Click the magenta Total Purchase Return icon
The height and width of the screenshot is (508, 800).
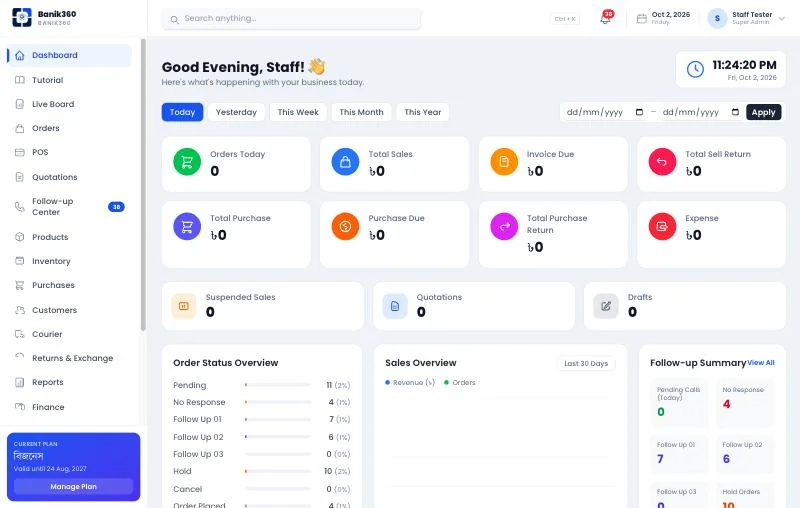[504, 226]
